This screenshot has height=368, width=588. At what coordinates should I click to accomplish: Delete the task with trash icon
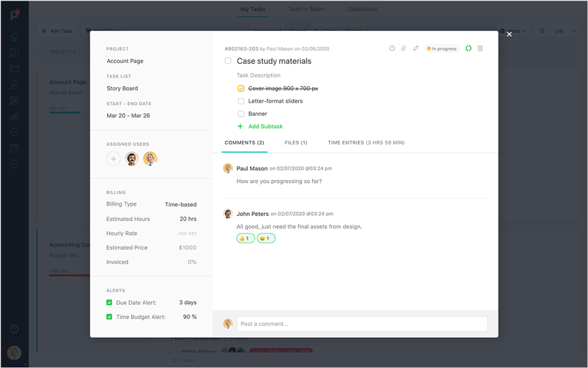[x=480, y=48]
